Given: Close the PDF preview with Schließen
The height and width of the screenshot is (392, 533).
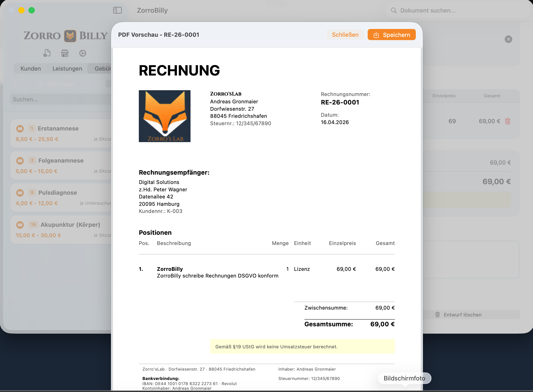Looking at the screenshot, I should point(345,35).
